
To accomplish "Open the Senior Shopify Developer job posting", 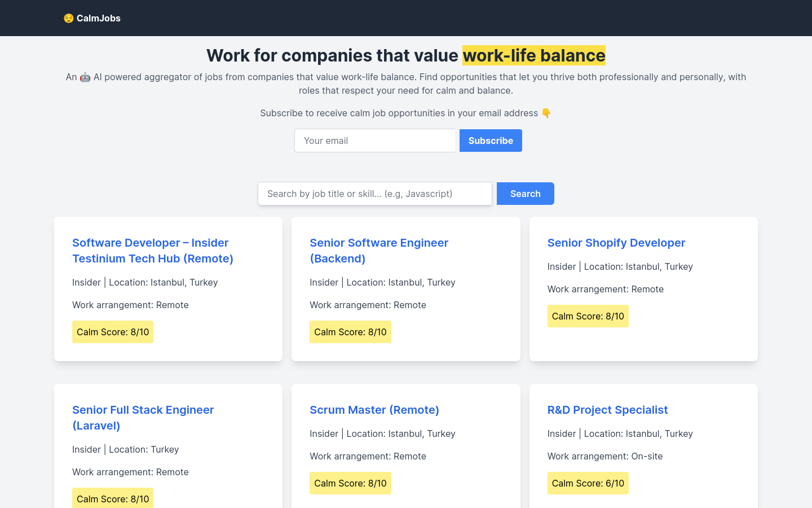I will click(616, 243).
